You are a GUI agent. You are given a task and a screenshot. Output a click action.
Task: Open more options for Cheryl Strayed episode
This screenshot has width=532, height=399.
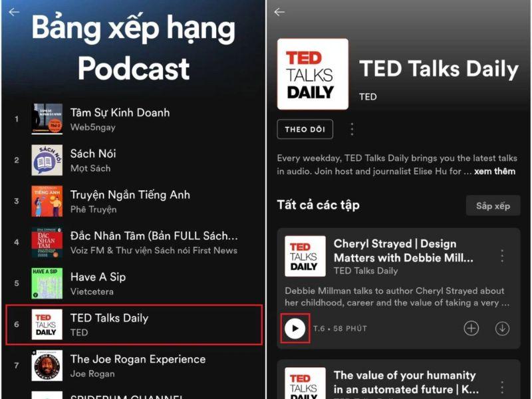(502, 256)
